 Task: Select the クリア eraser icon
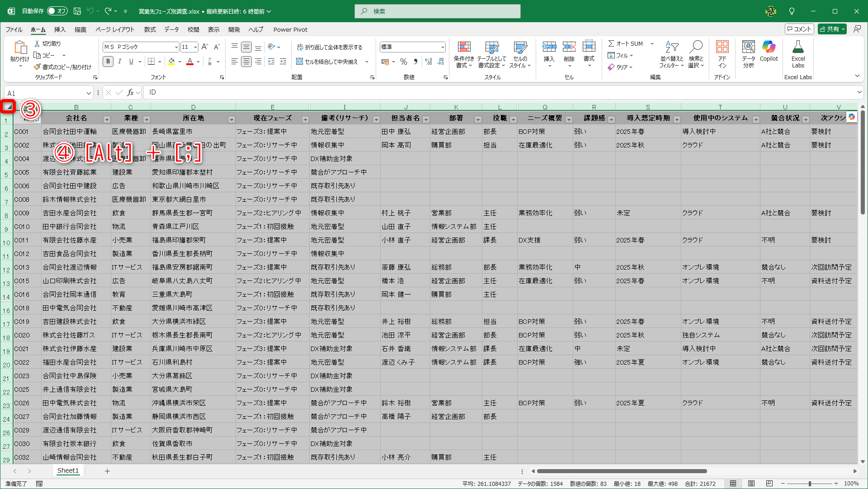[612, 67]
